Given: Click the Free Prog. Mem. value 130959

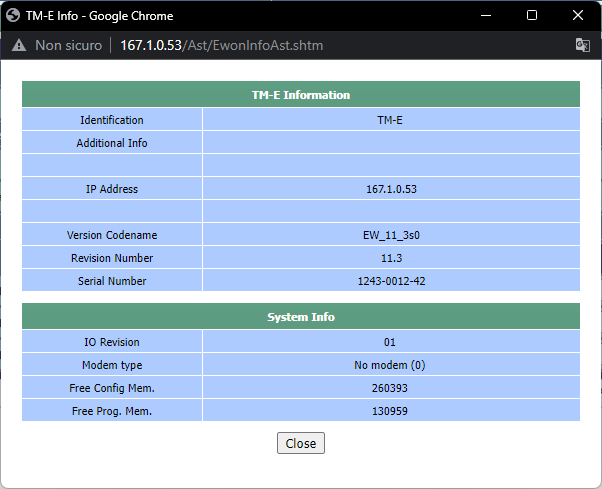Looking at the screenshot, I should point(391,411).
